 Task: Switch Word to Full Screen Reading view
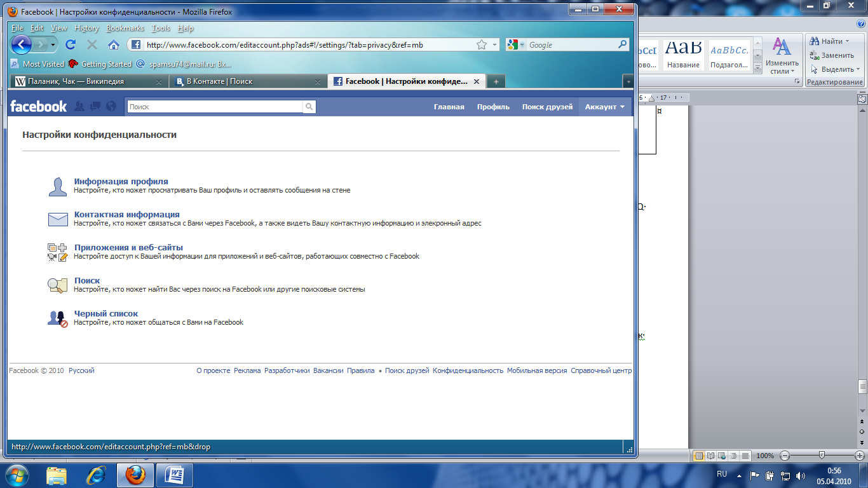coord(710,456)
